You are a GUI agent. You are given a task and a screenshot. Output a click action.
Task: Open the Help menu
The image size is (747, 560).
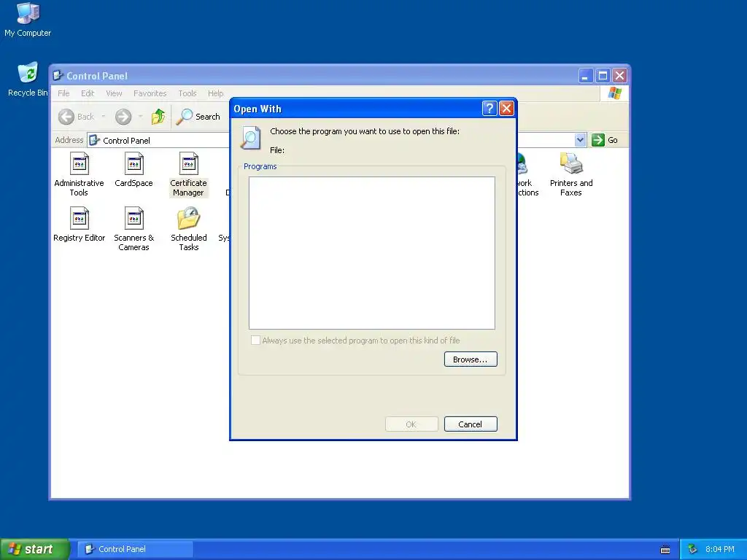click(215, 93)
